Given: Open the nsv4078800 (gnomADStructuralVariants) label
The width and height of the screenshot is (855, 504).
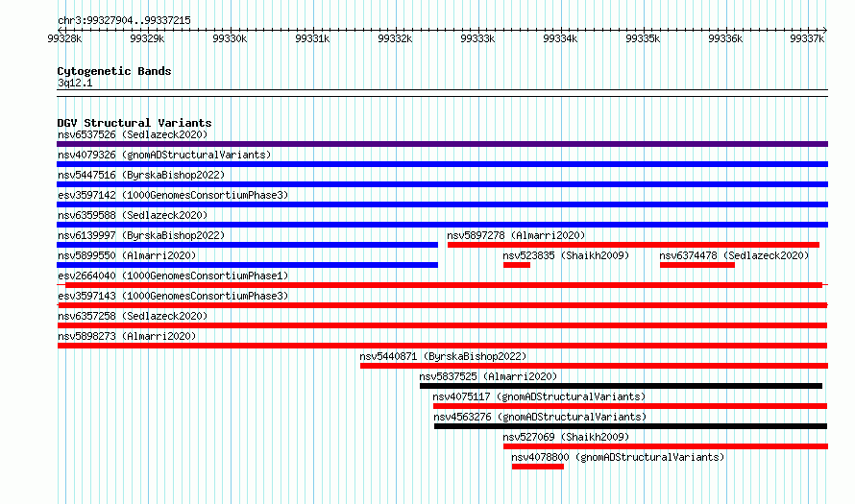Looking at the screenshot, I should (618, 457).
